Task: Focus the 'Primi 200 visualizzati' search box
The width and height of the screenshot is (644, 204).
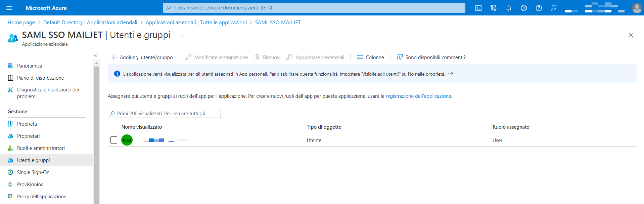Action: pyautogui.click(x=164, y=114)
